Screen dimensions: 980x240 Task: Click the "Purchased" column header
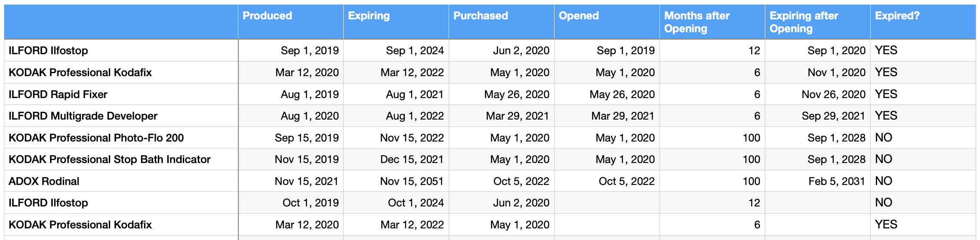coord(481,16)
